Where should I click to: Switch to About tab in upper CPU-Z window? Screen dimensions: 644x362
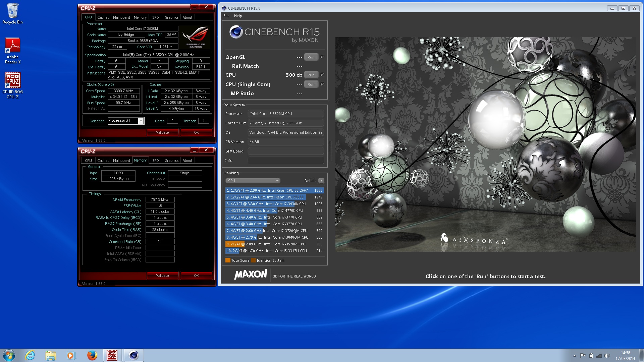coord(187,17)
